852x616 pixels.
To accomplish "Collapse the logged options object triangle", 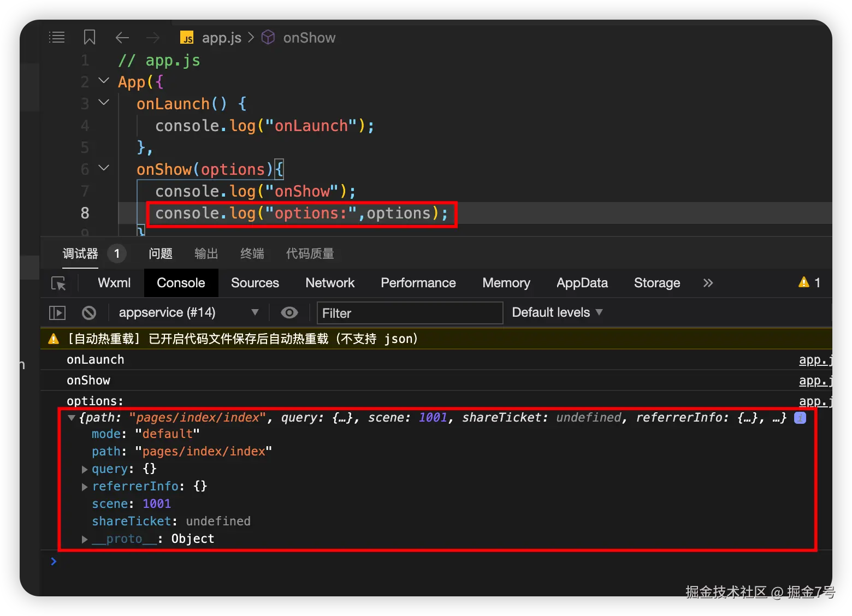I will click(72, 418).
